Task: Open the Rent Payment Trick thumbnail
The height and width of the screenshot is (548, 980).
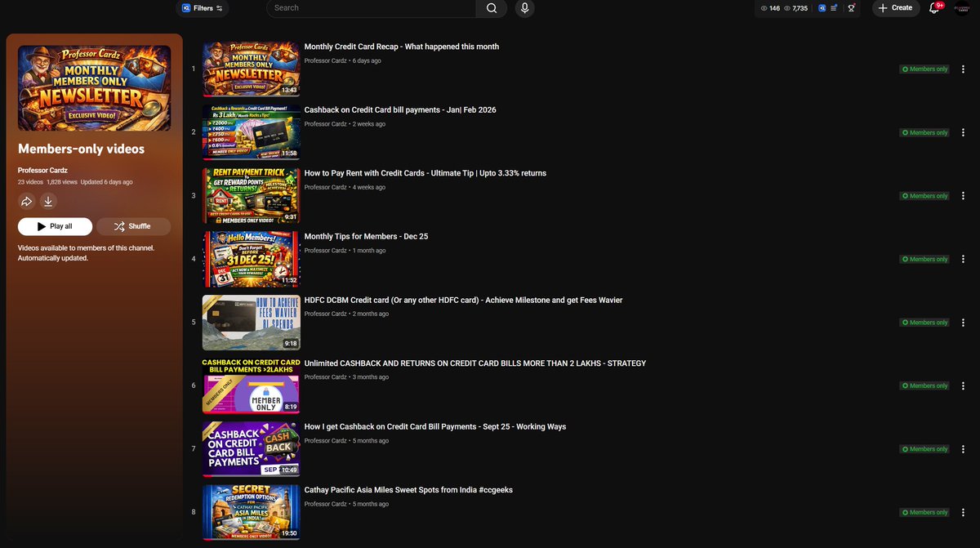Action: point(251,195)
